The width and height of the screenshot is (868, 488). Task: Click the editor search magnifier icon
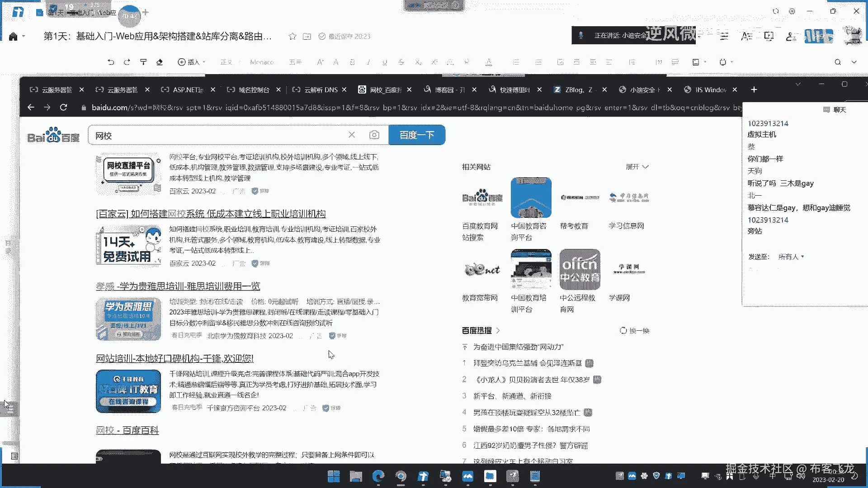(x=838, y=62)
